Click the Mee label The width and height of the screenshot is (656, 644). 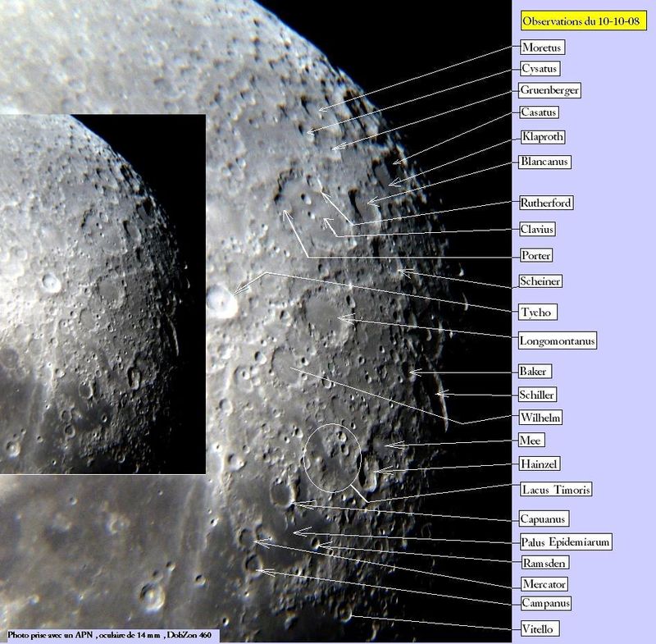[531, 440]
